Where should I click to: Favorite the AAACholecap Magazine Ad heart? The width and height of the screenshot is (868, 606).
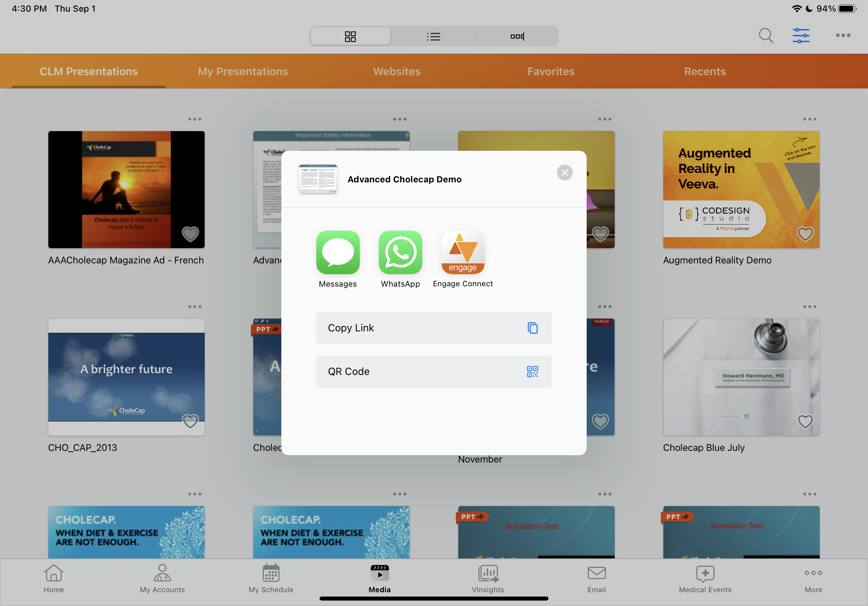[190, 234]
